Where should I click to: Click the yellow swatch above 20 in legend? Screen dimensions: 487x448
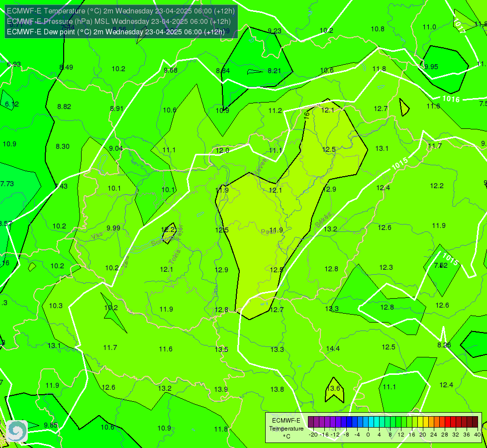(x=420, y=422)
